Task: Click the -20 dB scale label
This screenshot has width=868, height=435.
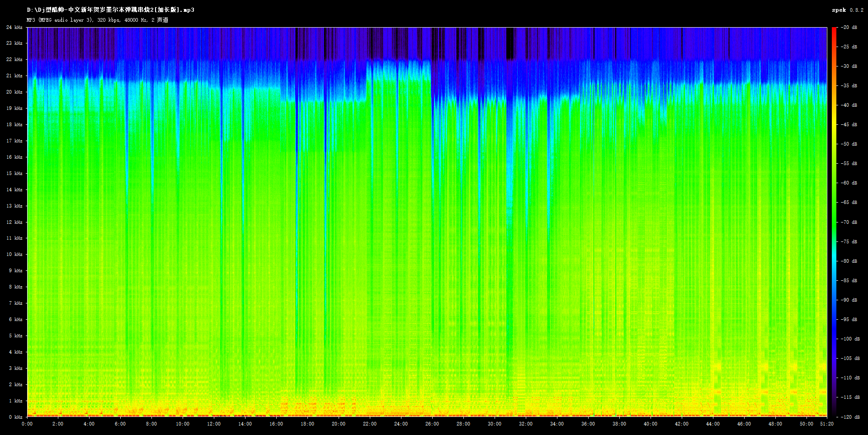Action: pyautogui.click(x=849, y=28)
